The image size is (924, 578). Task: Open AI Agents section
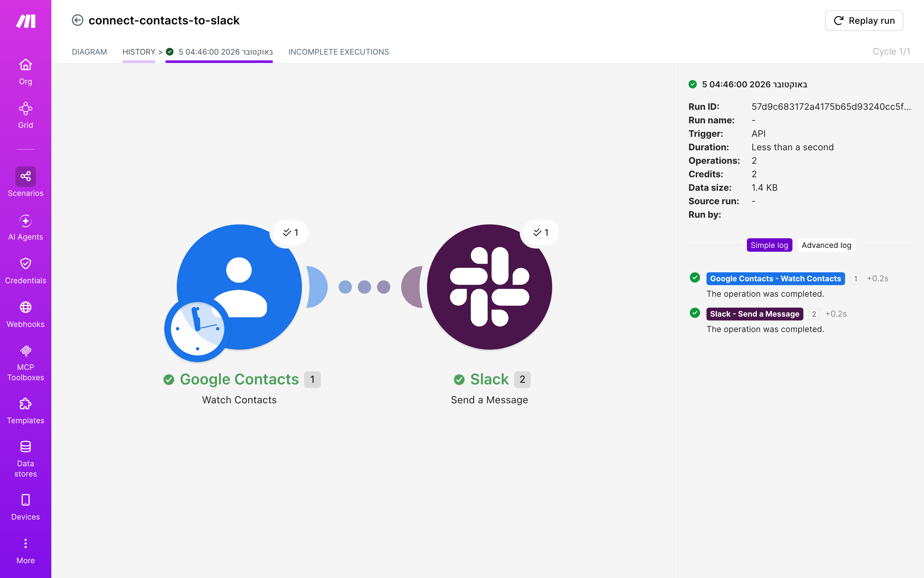coord(26,227)
